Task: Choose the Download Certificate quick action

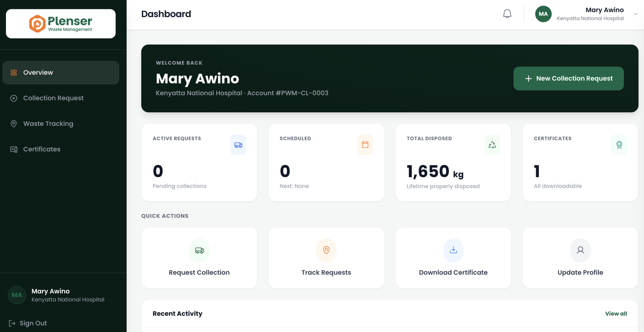Action: coord(453,258)
